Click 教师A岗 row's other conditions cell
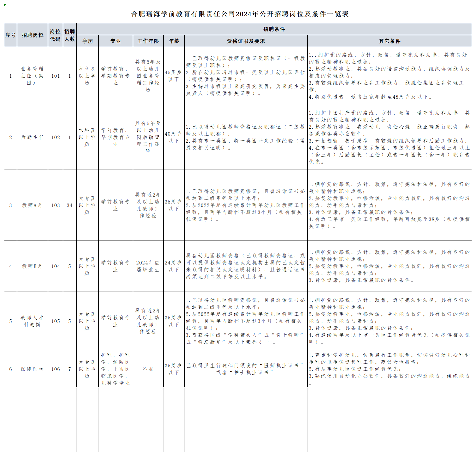 (390, 205)
